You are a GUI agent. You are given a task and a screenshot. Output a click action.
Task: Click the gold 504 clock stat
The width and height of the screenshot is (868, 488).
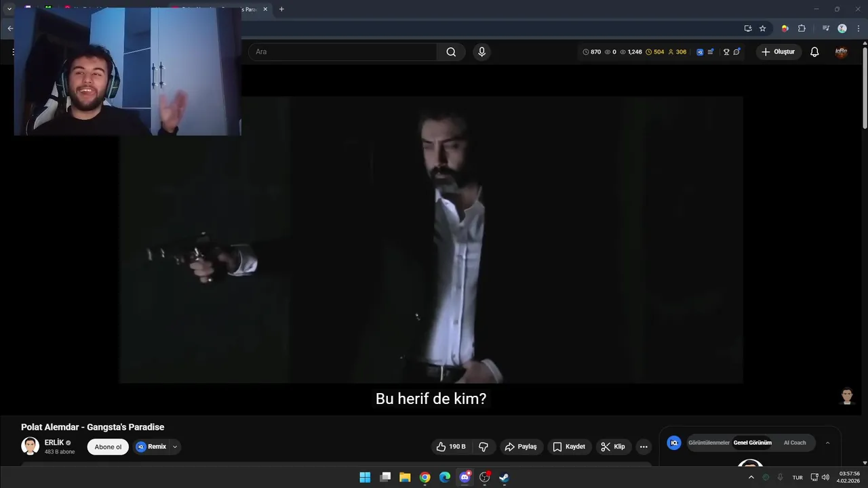point(655,52)
